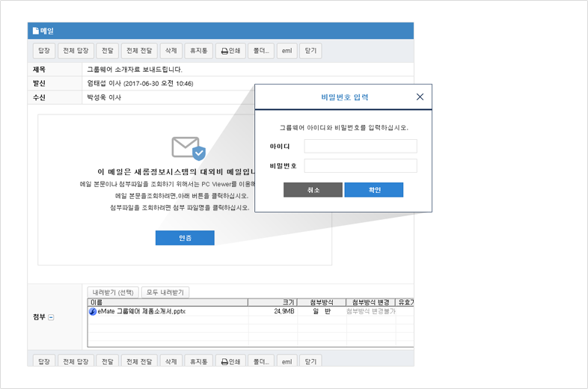588x389 pixels.
Task: Click the 답장 reply button at top
Action: coord(43,51)
